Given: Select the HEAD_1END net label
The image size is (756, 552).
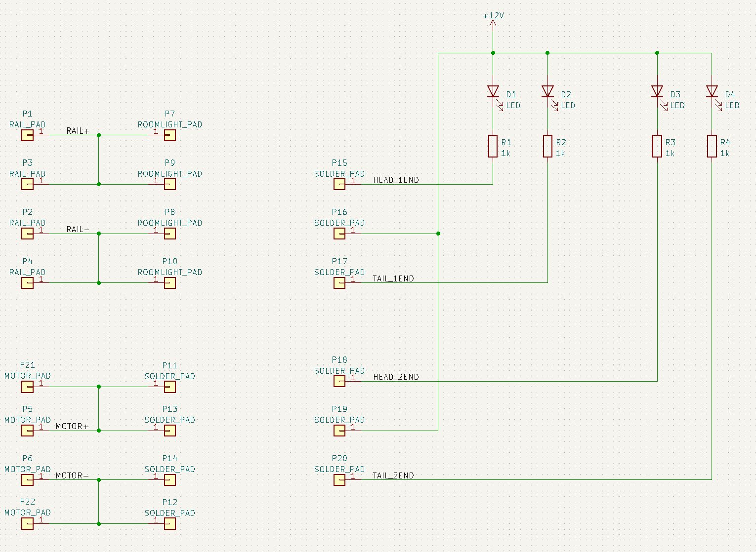Looking at the screenshot, I should (396, 180).
